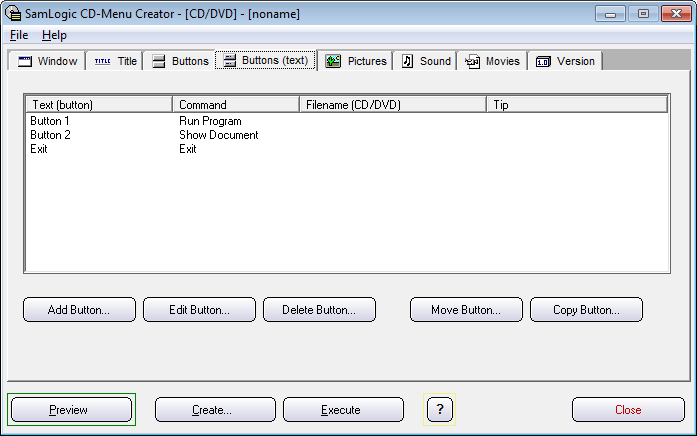Minimize the CD-Menu Creator window
Viewport: 697px width, 436px height.
pyautogui.click(x=610, y=14)
